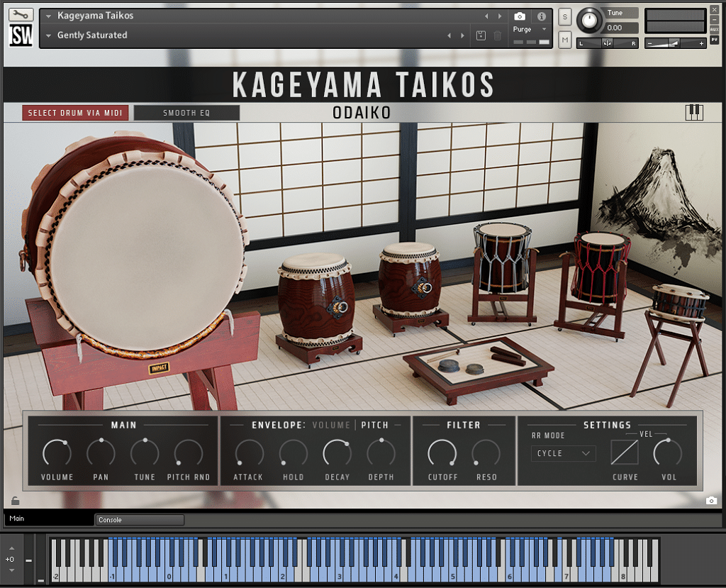
Task: Toggle the AUX button
Action: (715, 29)
